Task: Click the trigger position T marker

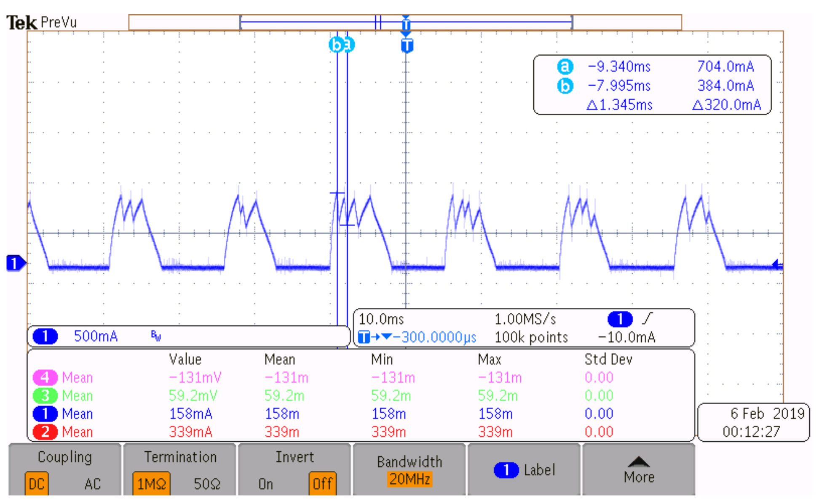Action: [407, 45]
